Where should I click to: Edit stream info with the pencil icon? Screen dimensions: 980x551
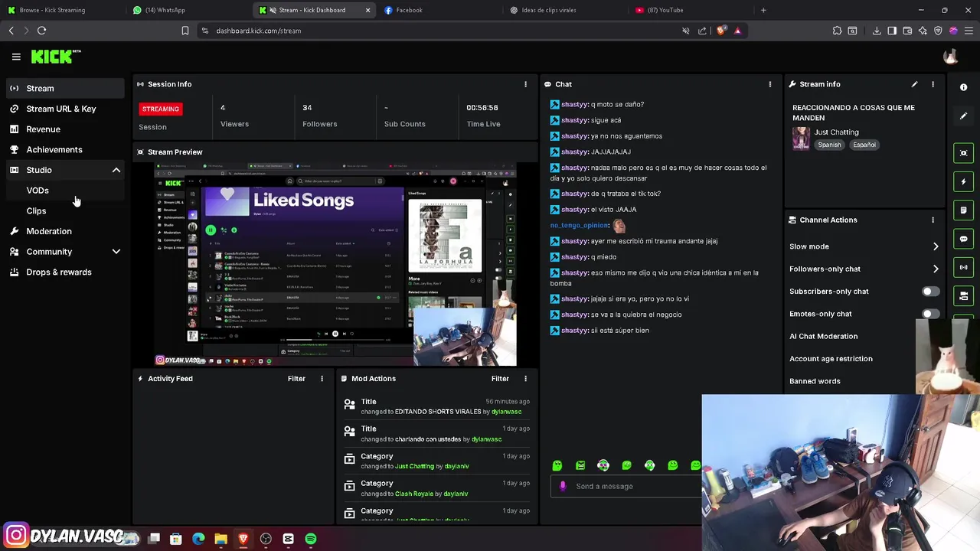click(x=914, y=84)
